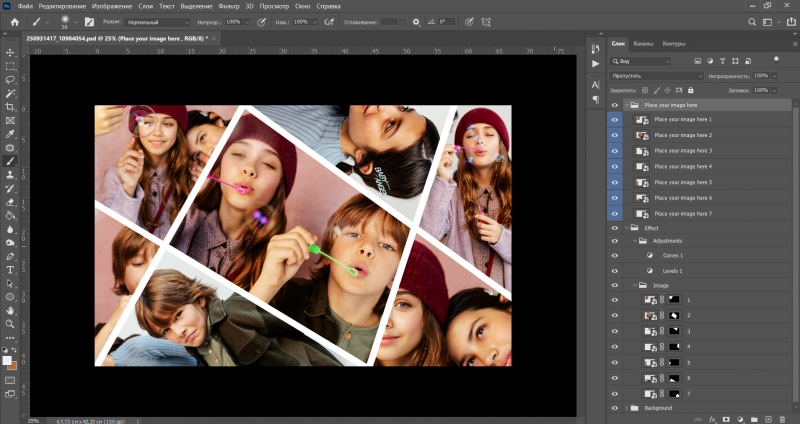Hide the Curves 1 layer
This screenshot has height=424, width=800.
coord(614,255)
